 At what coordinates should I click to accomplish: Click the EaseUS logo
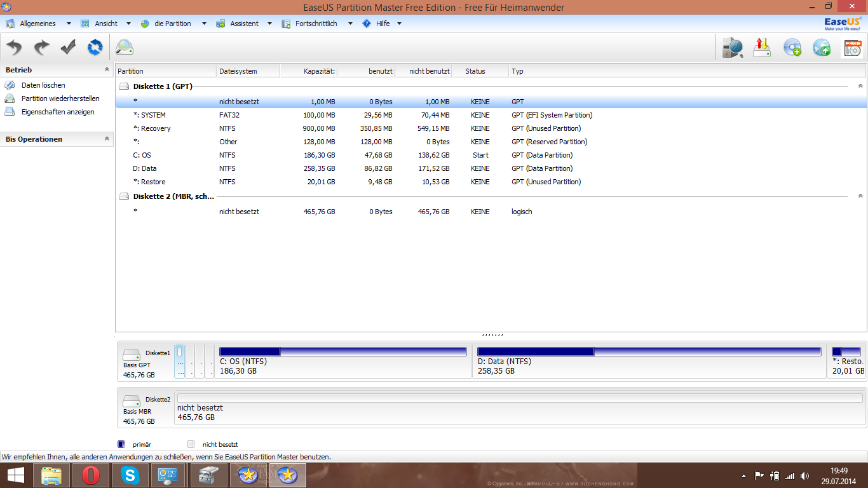point(843,24)
